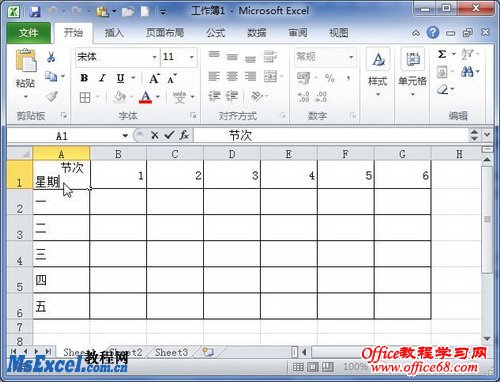Click the Cut scissors icon
500x382 pixels.
click(51, 57)
